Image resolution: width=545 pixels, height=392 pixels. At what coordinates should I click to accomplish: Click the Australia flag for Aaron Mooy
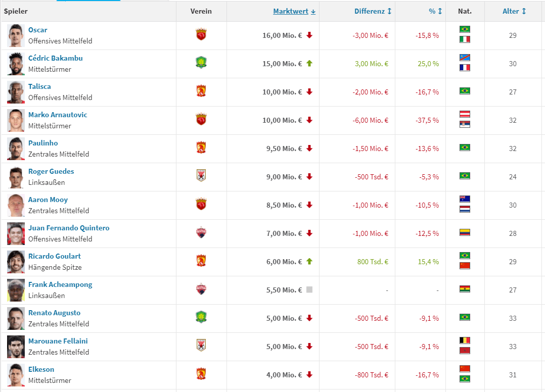tap(465, 199)
